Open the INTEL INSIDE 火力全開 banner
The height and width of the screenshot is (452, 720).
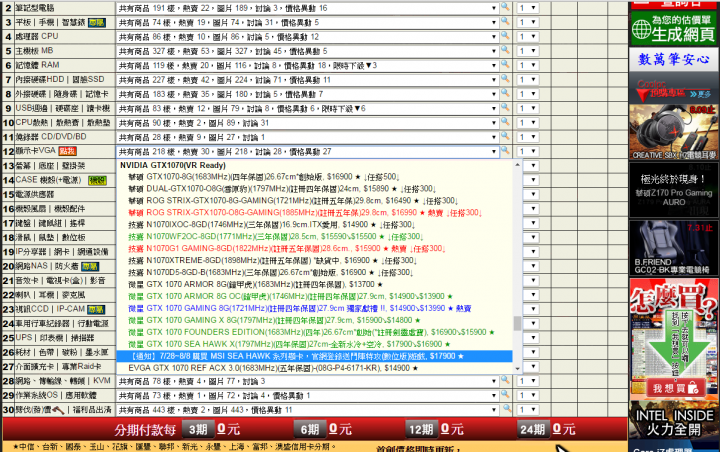point(673,421)
